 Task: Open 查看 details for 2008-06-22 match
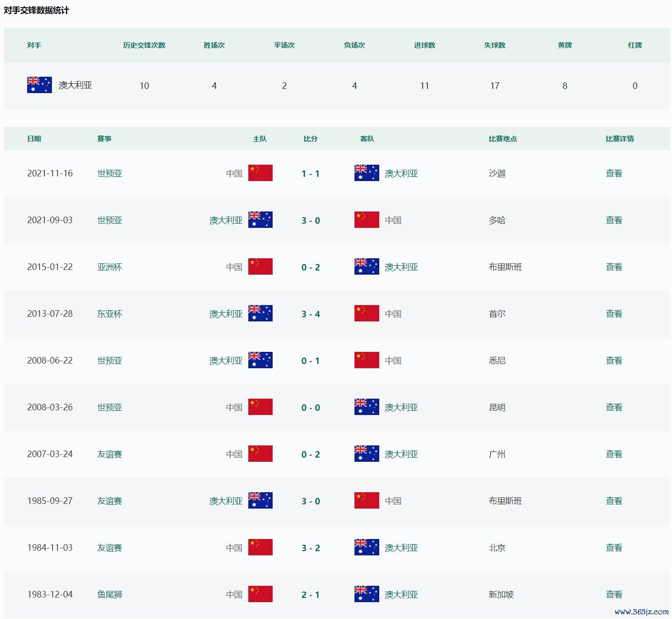coord(614,361)
